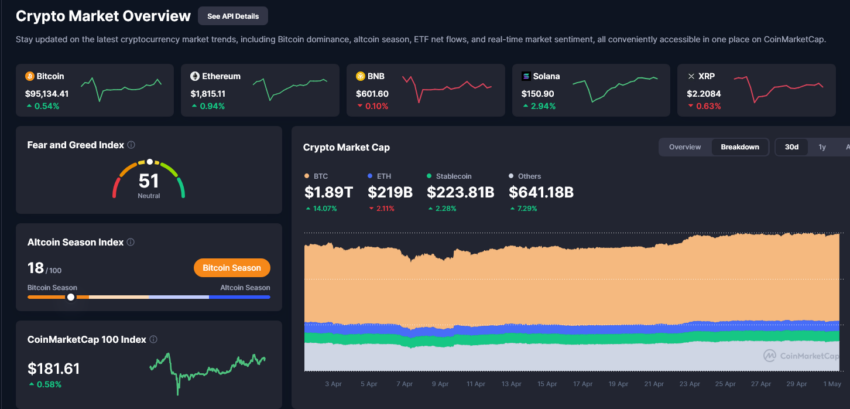Open CoinMarketCap 100 Index info icon
Image resolution: width=850 pixels, height=409 pixels.
pos(153,340)
